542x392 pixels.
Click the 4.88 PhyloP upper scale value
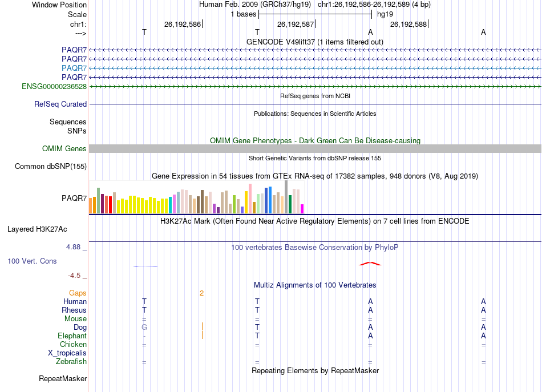point(73,247)
